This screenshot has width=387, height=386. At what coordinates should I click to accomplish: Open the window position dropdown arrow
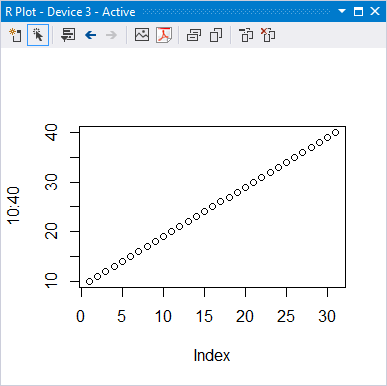342,11
